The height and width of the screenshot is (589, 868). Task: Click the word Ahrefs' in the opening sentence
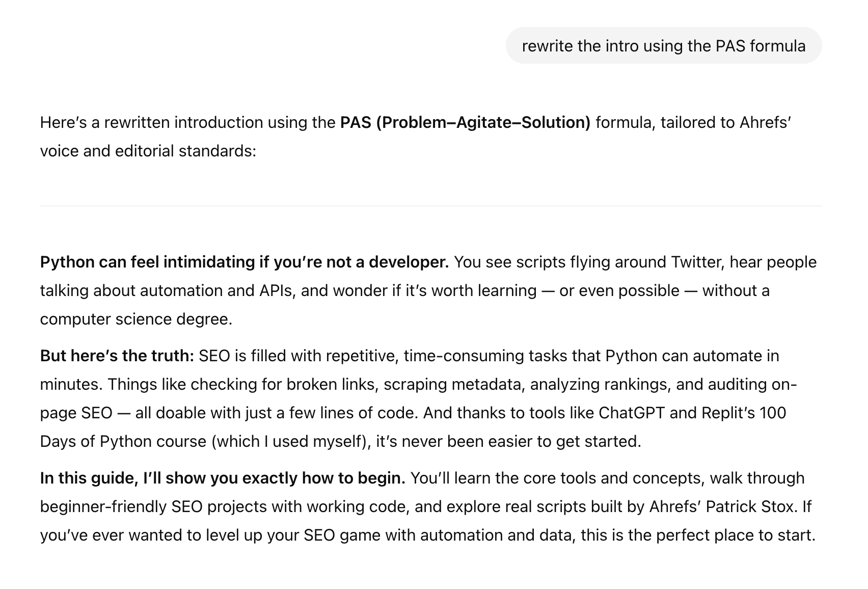[x=765, y=123]
